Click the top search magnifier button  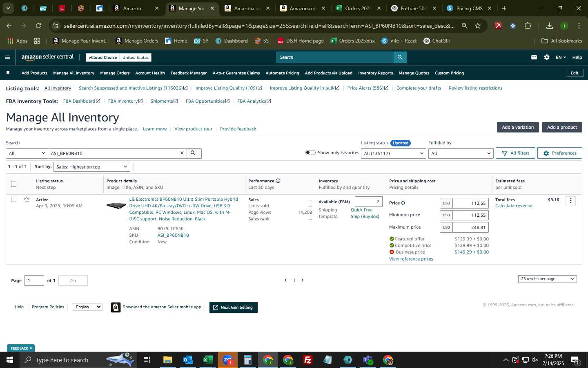(x=400, y=57)
